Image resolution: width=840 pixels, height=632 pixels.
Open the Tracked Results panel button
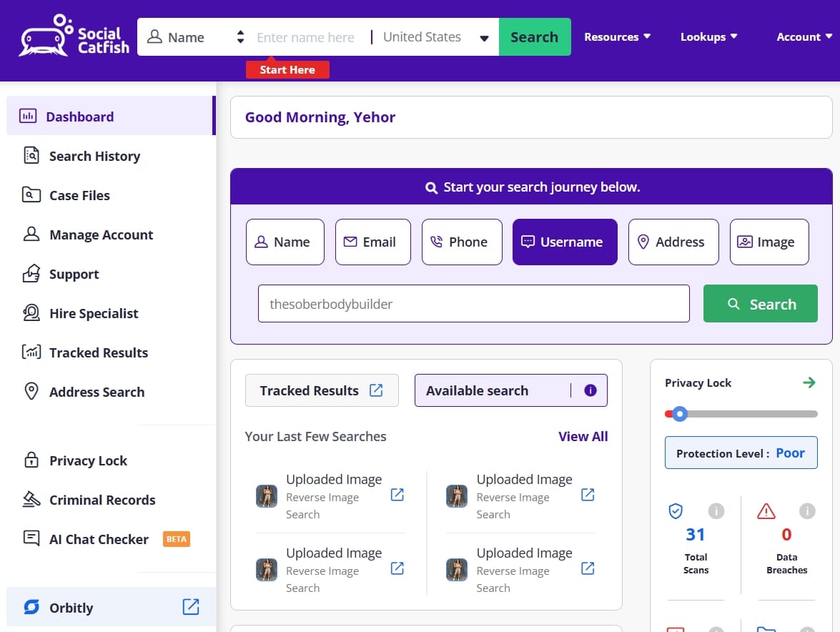(x=322, y=390)
